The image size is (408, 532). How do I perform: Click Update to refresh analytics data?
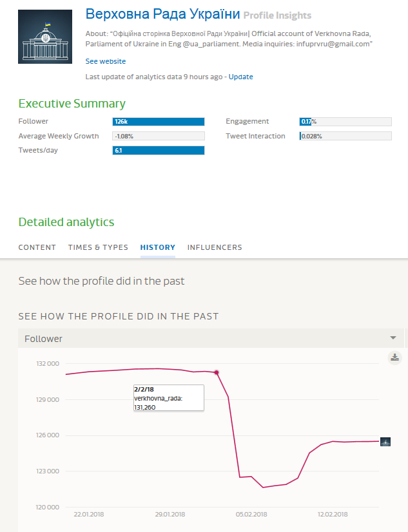tap(241, 77)
